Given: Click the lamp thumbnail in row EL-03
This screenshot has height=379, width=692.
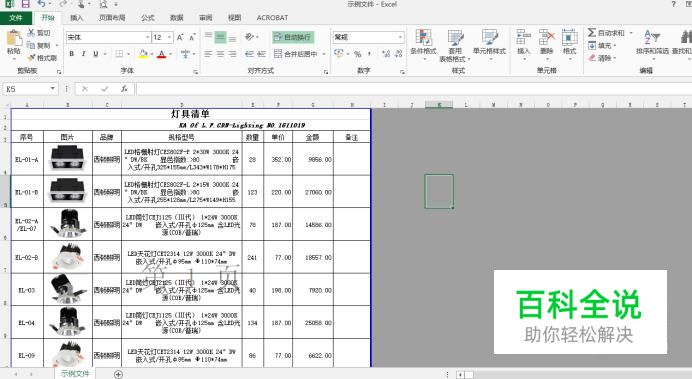Looking at the screenshot, I should 68,290.
